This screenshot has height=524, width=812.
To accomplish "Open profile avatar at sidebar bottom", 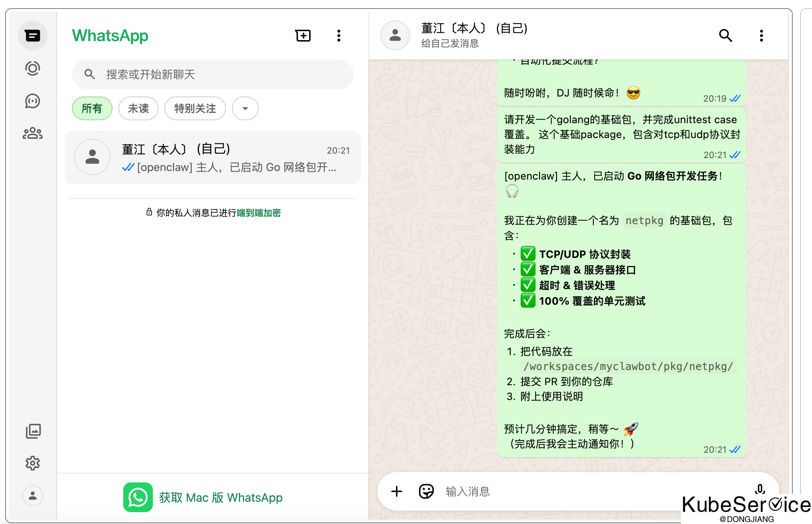I will tap(33, 496).
